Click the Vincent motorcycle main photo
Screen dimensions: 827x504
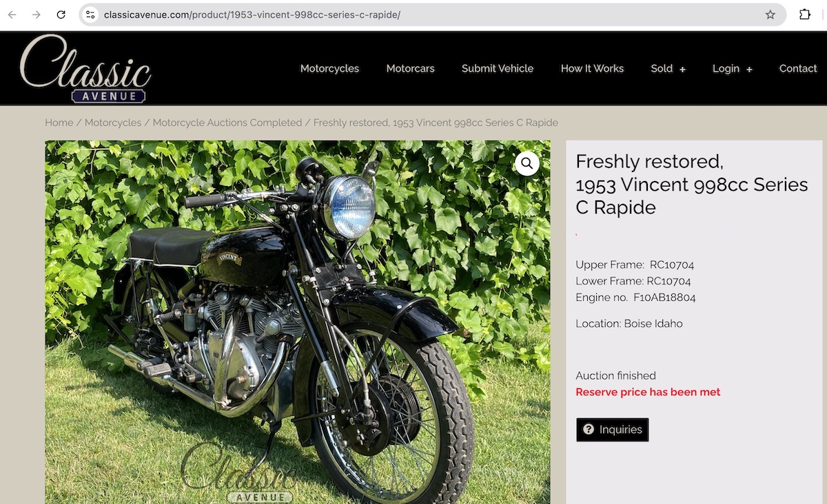tap(298, 322)
